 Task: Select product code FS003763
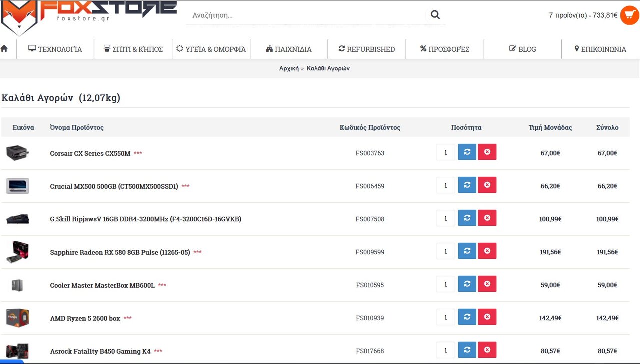click(x=370, y=153)
